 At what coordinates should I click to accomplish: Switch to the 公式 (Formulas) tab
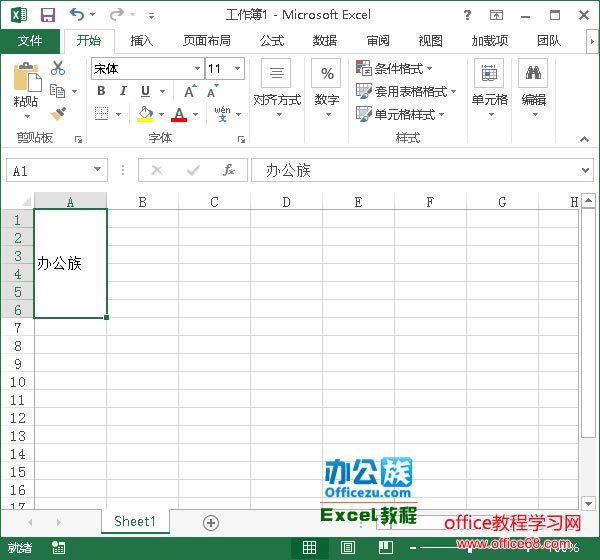272,41
